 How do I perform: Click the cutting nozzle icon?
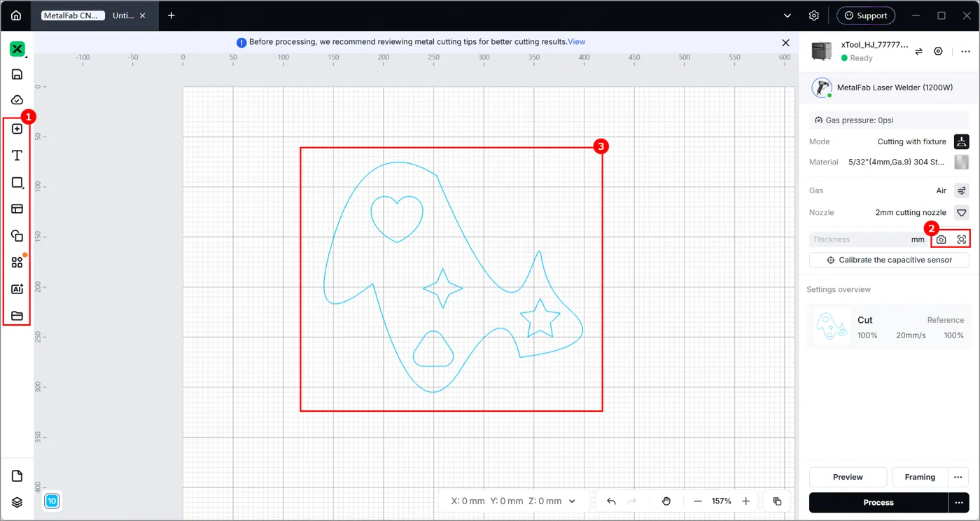(x=962, y=212)
